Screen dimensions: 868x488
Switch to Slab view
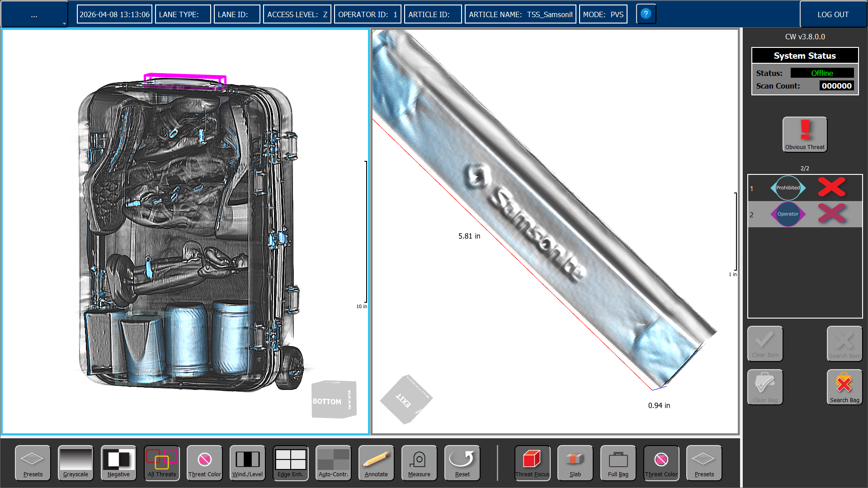point(575,463)
